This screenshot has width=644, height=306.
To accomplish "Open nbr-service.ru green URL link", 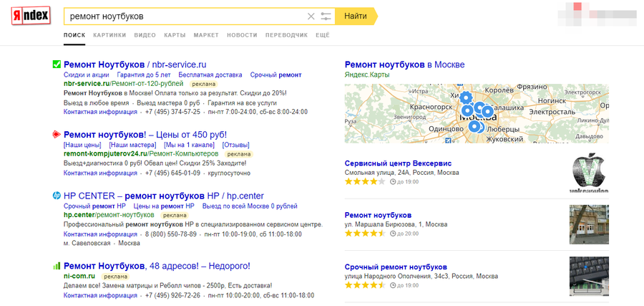I will pyautogui.click(x=124, y=84).
